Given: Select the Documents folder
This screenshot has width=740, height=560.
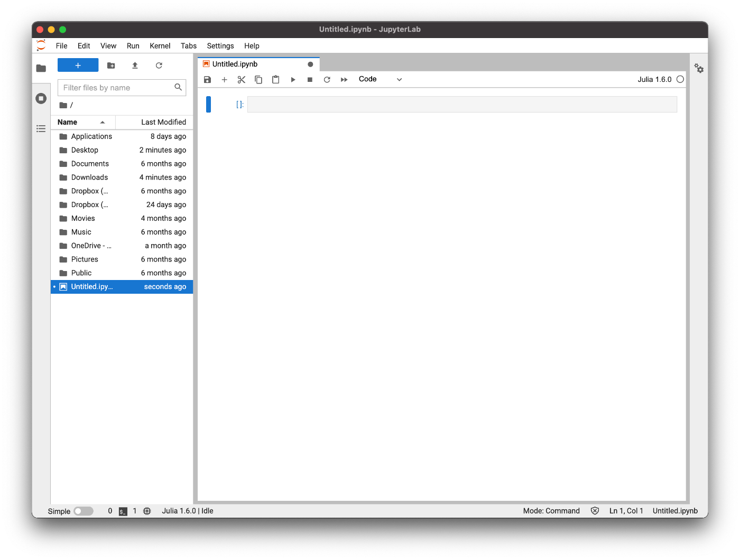Looking at the screenshot, I should pyautogui.click(x=122, y=164).
